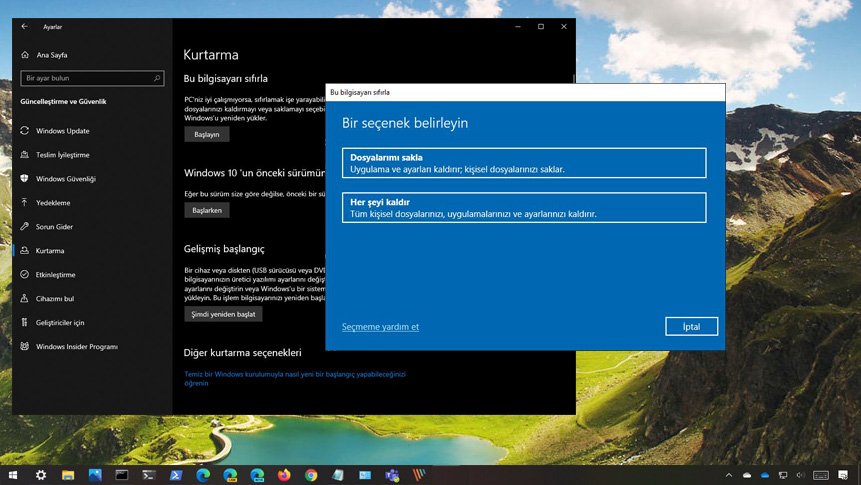This screenshot has width=861, height=485.
Task: Select Kurtarma in the sidebar
Action: 49,251
